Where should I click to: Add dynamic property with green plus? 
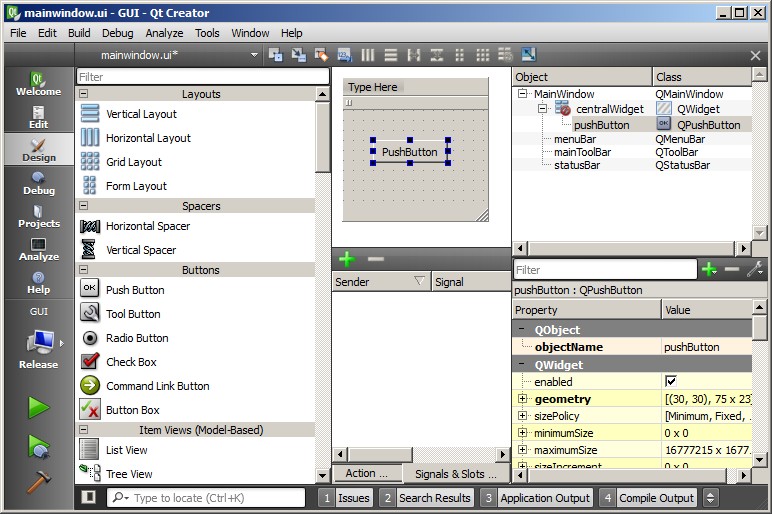click(709, 269)
